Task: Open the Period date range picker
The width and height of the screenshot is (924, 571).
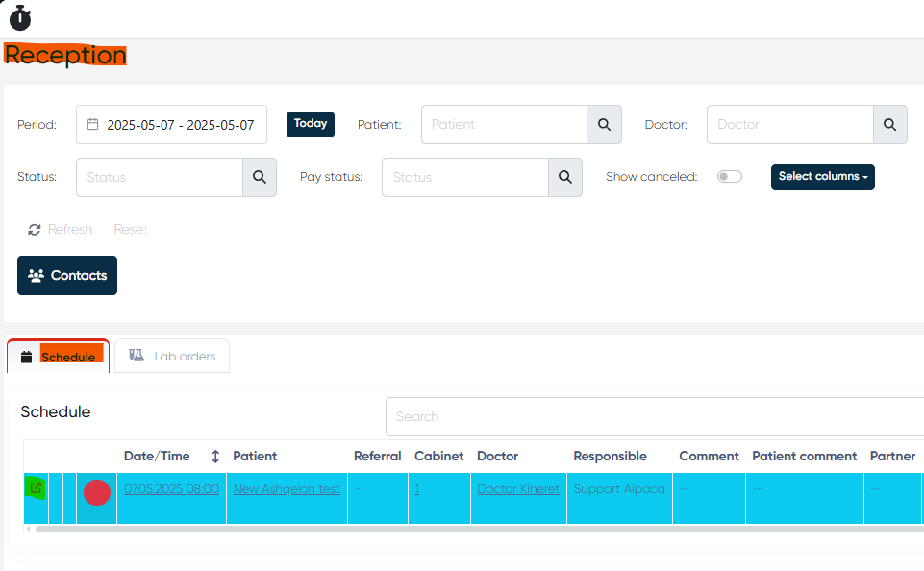Action: 171,125
